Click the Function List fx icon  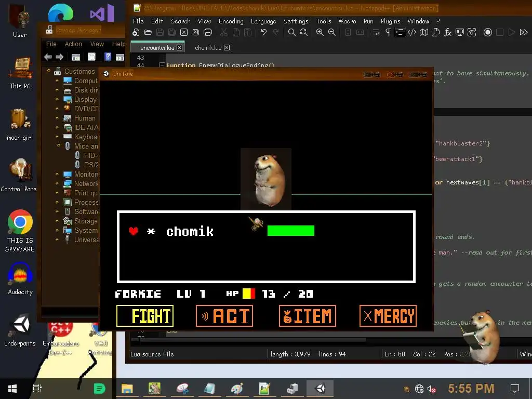pyautogui.click(x=448, y=32)
